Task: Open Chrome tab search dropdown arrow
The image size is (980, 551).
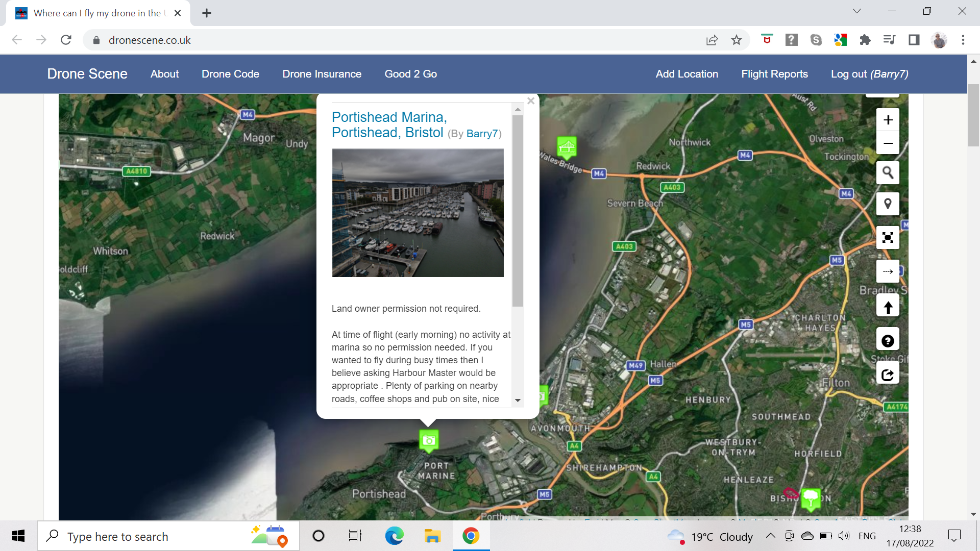Action: pyautogui.click(x=857, y=11)
